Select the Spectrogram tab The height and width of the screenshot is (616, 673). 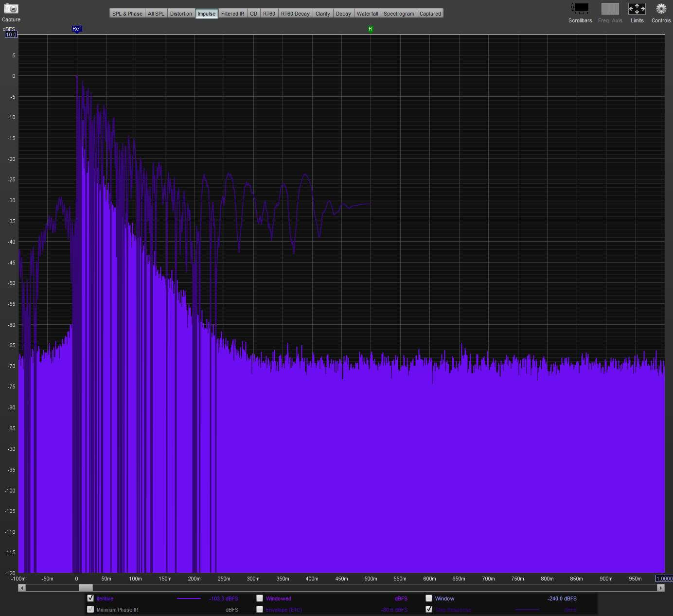[399, 14]
